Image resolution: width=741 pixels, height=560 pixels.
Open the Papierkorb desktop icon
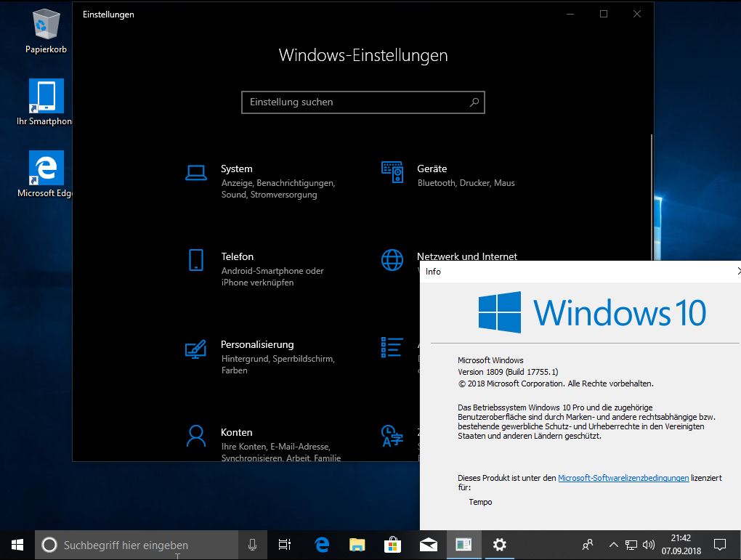[x=46, y=31]
